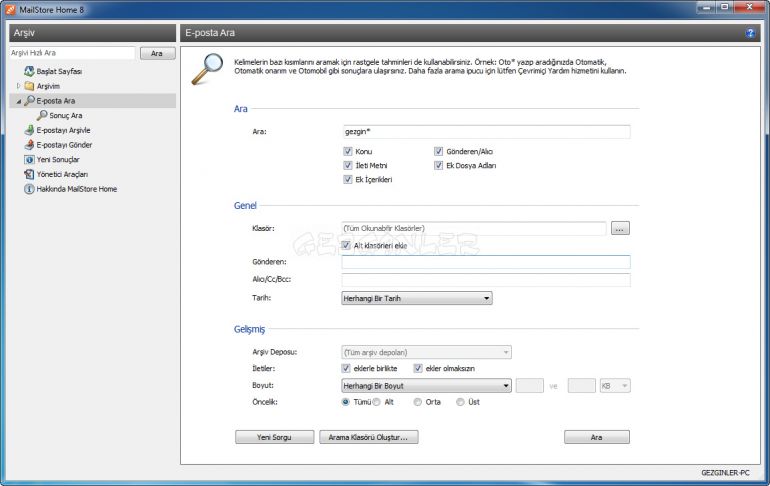Maximize the MailStore Home window
This screenshot has width=770, height=486.
724,7
